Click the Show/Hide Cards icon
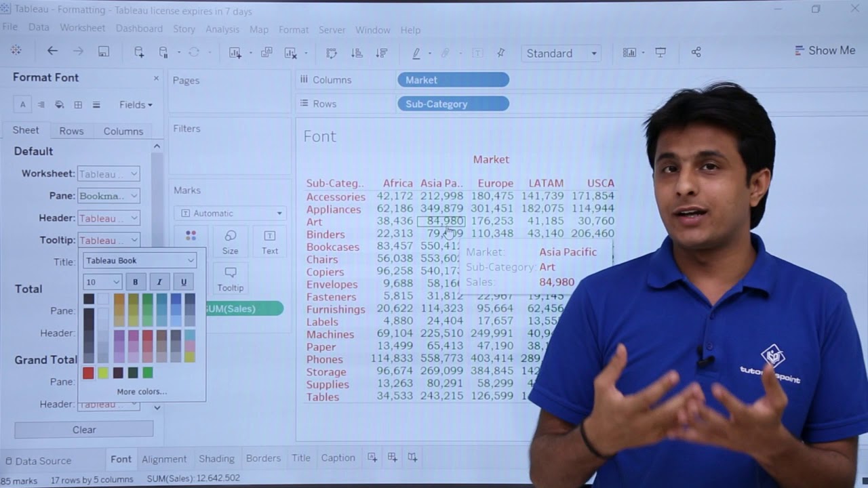 (630, 52)
